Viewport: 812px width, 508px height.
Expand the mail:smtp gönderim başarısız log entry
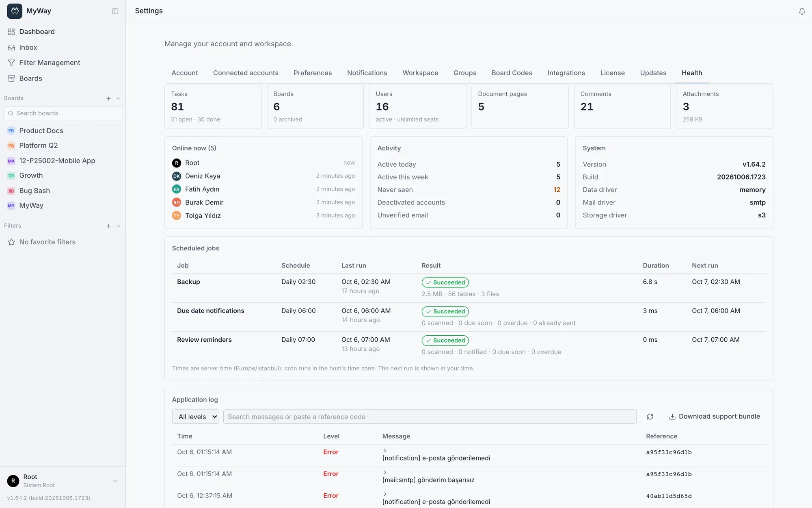tap(385, 472)
